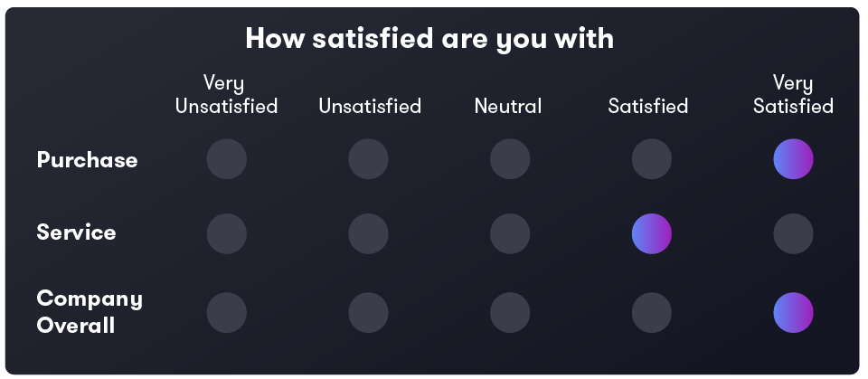Select Satisfied for Purchase

click(x=652, y=159)
